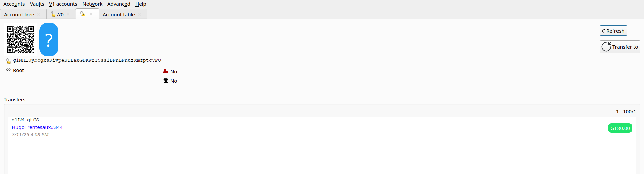Switch to the Account tree tab

(x=19, y=14)
